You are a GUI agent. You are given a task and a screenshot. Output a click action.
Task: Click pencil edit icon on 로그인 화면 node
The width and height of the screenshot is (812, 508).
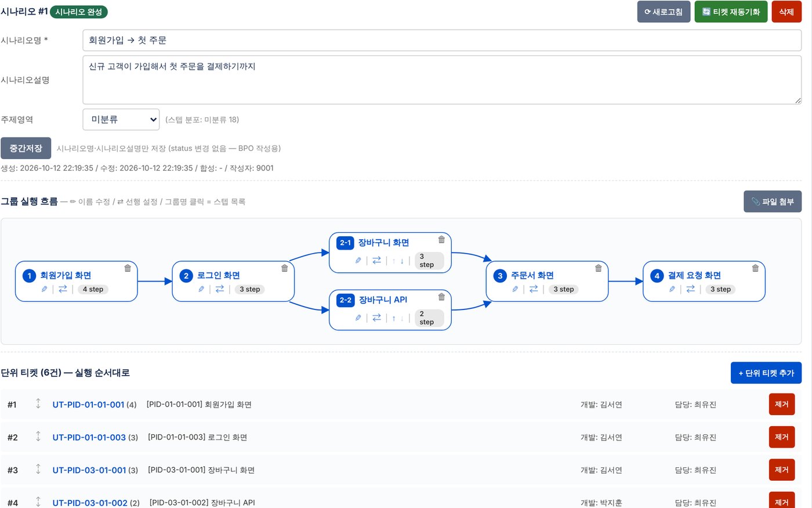(x=201, y=289)
